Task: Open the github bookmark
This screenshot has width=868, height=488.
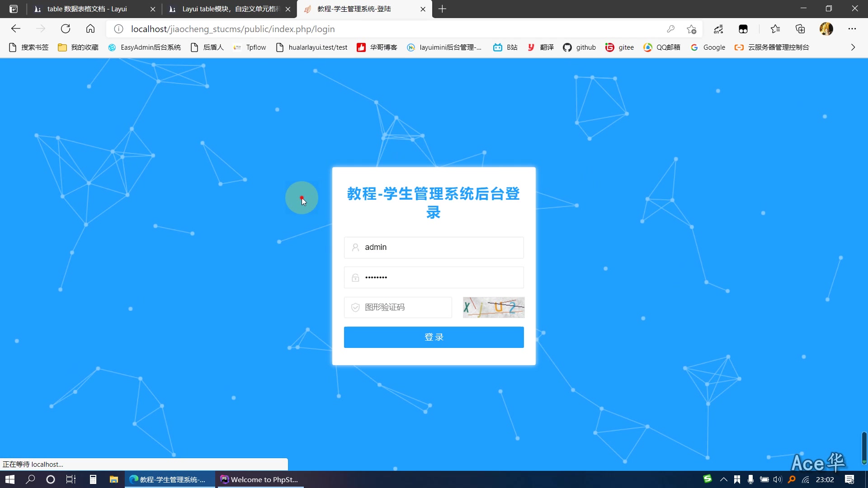Action: click(x=580, y=47)
